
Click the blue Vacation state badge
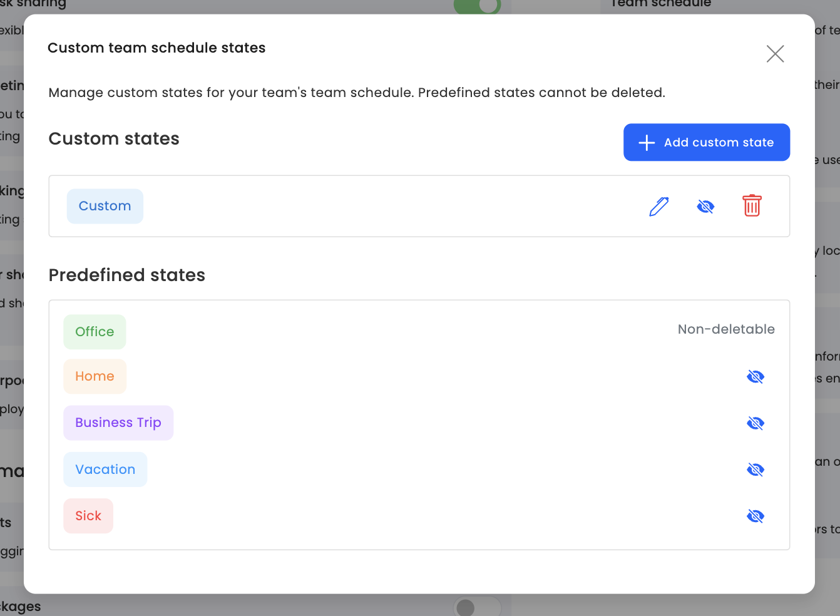coord(105,470)
